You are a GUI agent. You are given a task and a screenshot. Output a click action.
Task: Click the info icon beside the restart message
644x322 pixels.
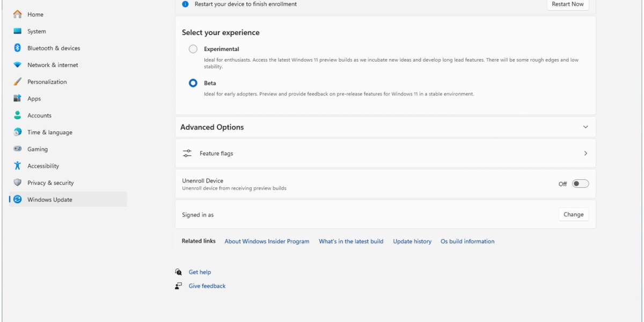(186, 4)
